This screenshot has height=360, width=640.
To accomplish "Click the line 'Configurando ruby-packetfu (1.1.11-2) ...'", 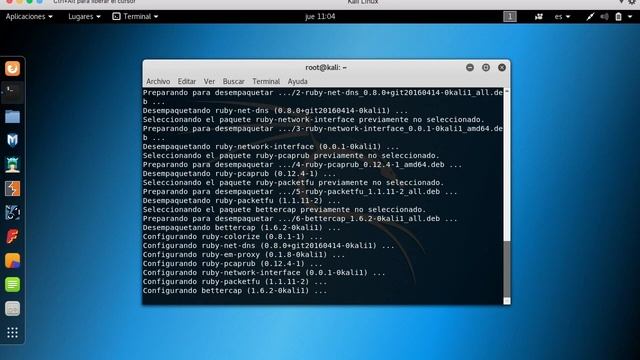I will [x=235, y=282].
